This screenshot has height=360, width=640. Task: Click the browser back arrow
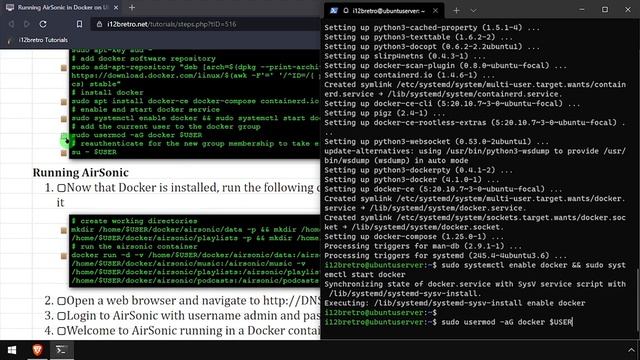[x=11, y=24]
